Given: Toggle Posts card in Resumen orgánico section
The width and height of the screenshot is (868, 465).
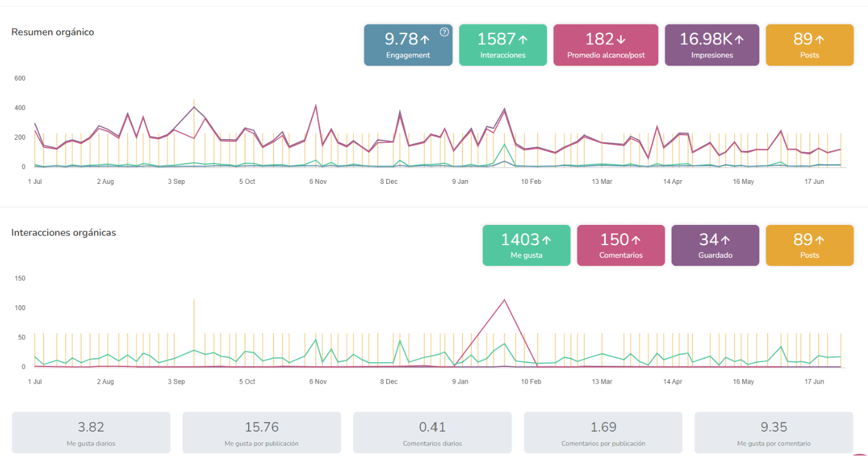Looking at the screenshot, I should pos(809,45).
